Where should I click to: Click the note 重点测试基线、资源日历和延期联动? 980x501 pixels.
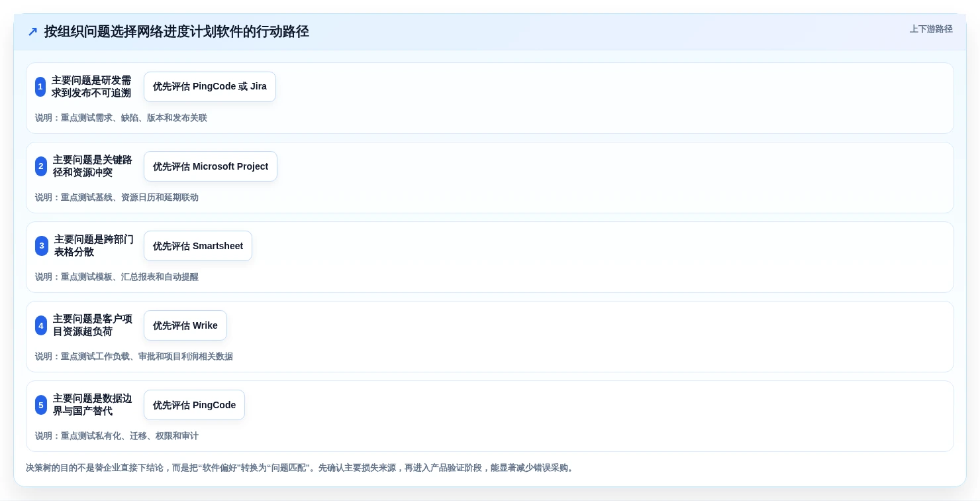coord(117,197)
